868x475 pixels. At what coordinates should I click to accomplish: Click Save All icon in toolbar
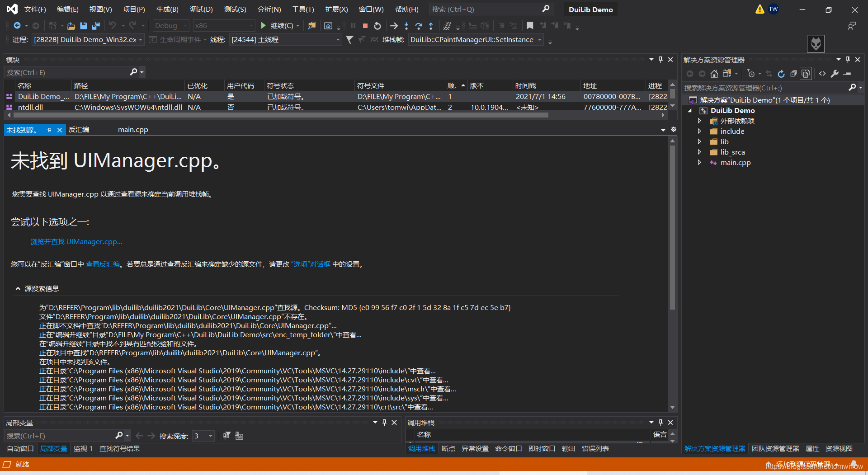pyautogui.click(x=96, y=26)
